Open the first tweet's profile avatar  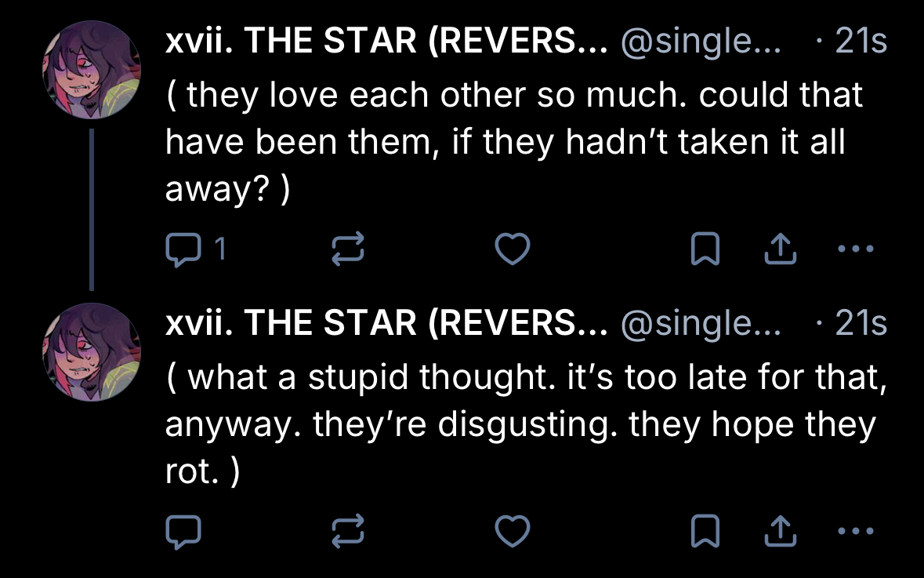(x=91, y=70)
